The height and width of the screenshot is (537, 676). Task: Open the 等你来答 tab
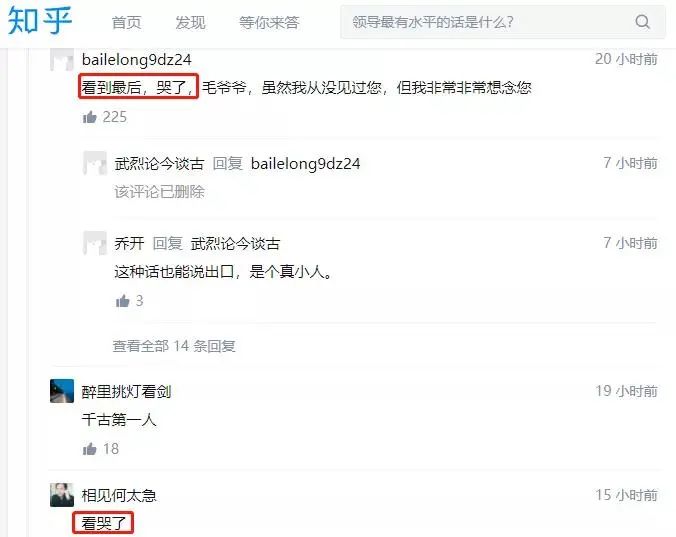pyautogui.click(x=269, y=22)
